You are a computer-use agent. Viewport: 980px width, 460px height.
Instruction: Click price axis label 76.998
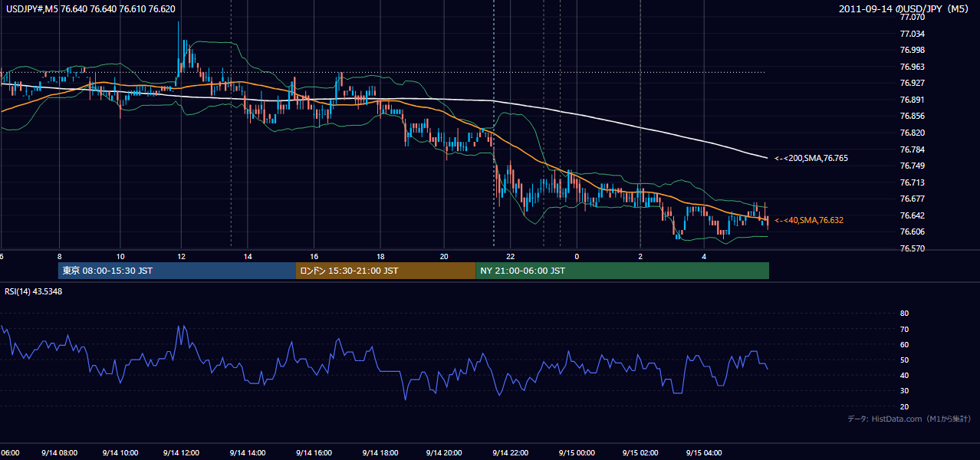point(912,50)
